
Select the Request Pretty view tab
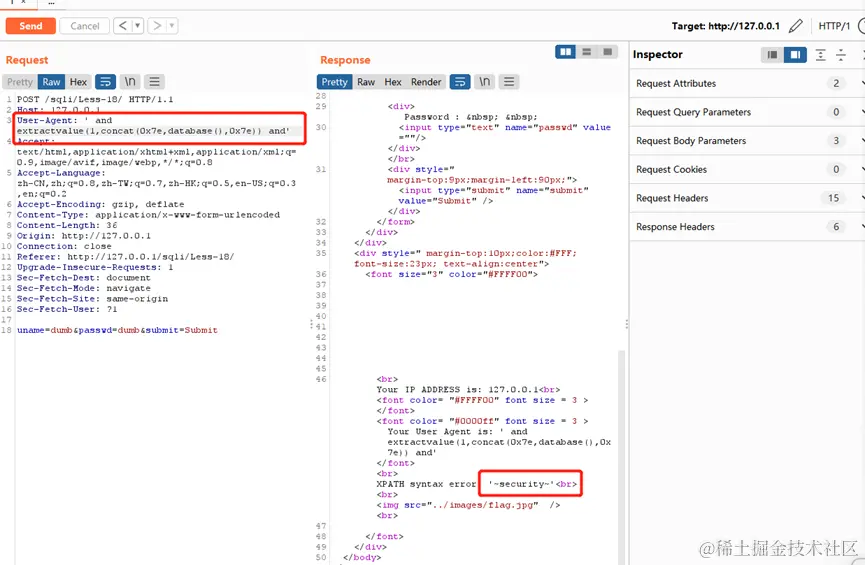click(20, 82)
